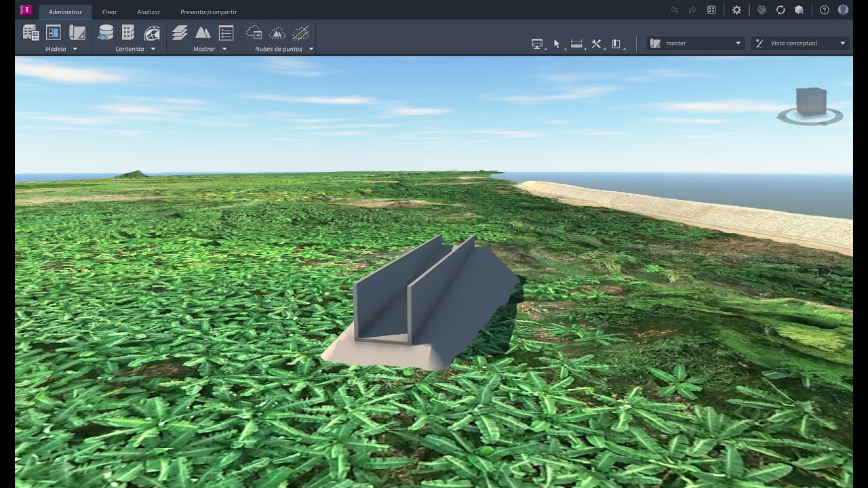This screenshot has height=488, width=868.
Task: Expand the Modelo group dropdown arrow
Action: coord(75,49)
